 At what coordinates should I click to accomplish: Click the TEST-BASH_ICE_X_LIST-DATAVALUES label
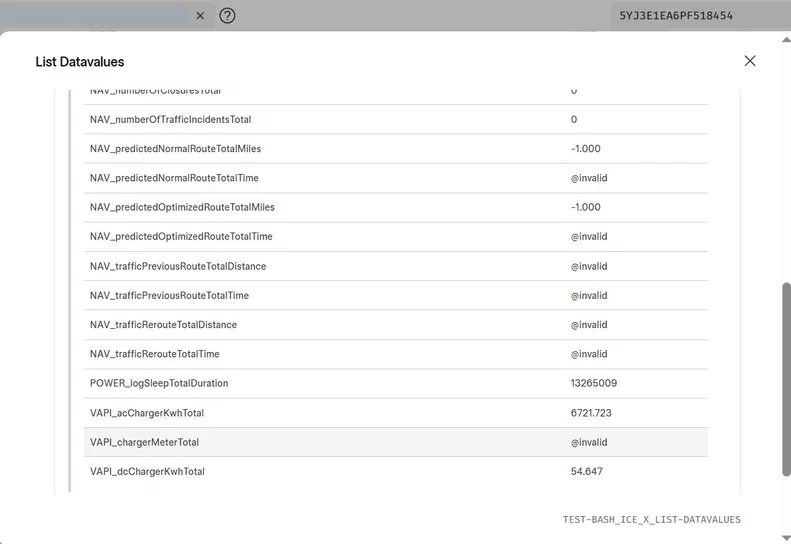point(651,520)
